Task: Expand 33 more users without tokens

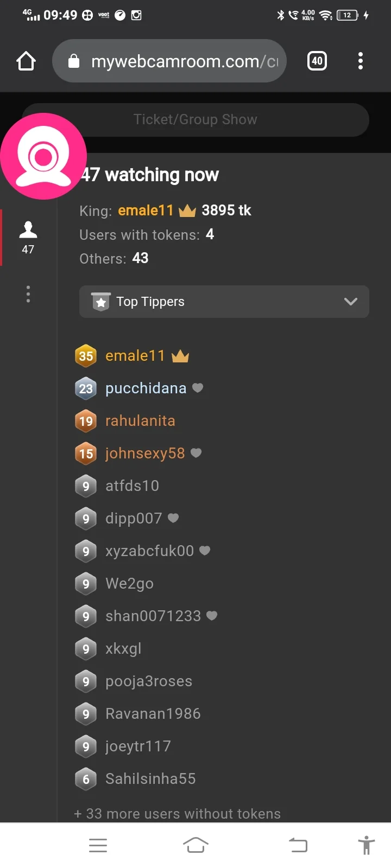Action: pos(178,813)
